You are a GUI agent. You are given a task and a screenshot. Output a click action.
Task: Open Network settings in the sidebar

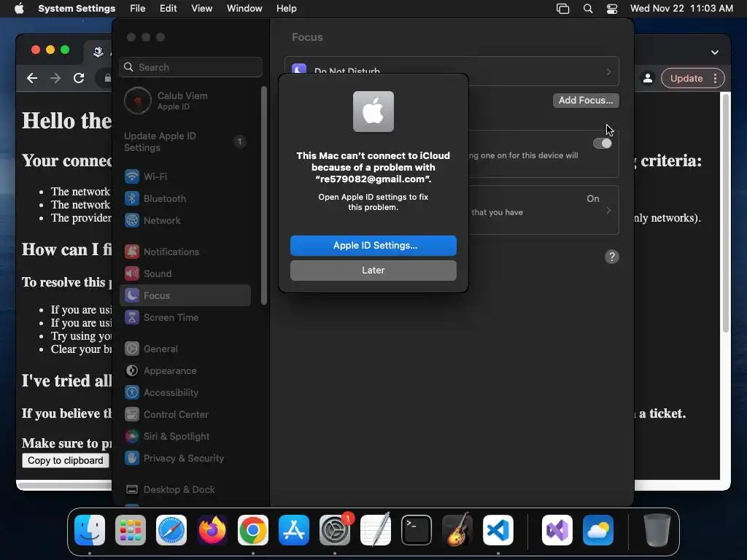tap(185, 220)
